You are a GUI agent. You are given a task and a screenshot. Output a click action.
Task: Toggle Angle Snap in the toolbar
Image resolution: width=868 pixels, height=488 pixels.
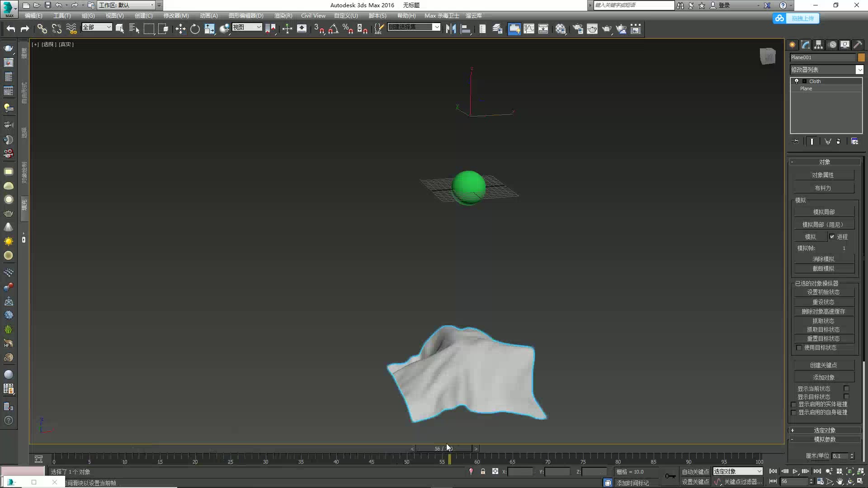tap(334, 29)
